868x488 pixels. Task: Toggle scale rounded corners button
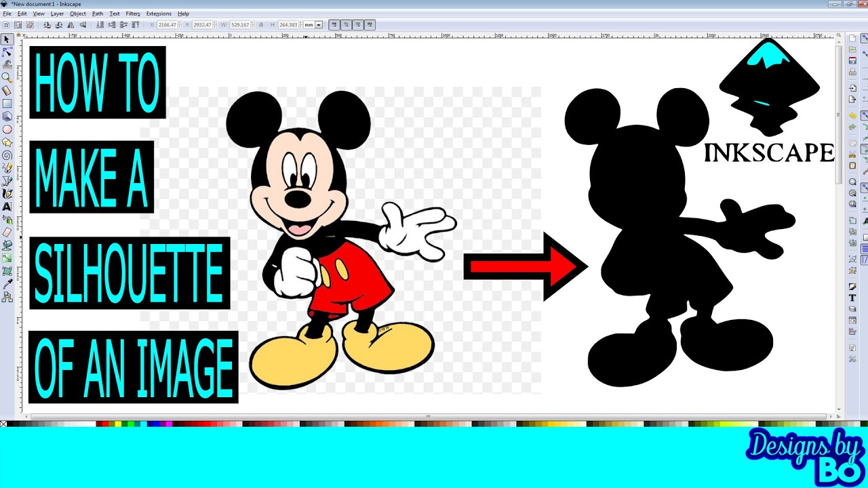[x=346, y=25]
